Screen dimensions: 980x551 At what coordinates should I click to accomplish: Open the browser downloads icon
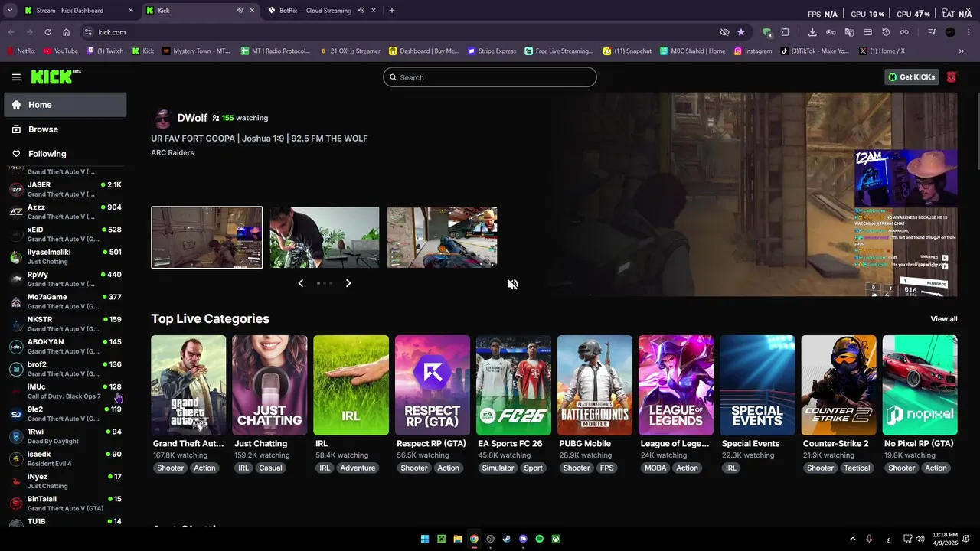(x=812, y=32)
